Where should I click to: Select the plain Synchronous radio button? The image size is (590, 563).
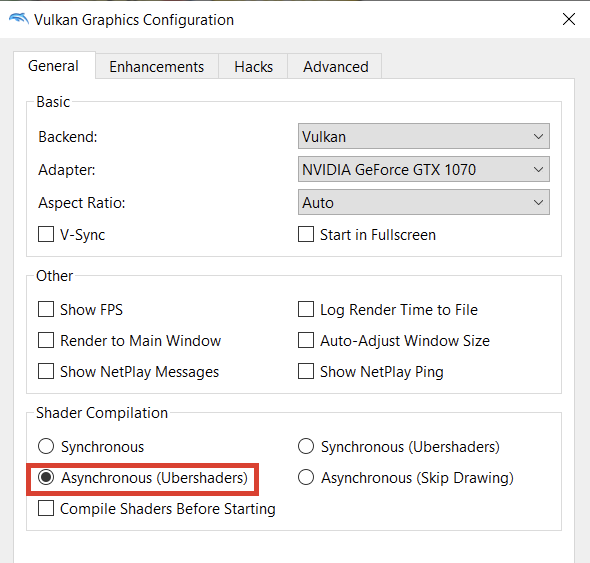tap(46, 446)
